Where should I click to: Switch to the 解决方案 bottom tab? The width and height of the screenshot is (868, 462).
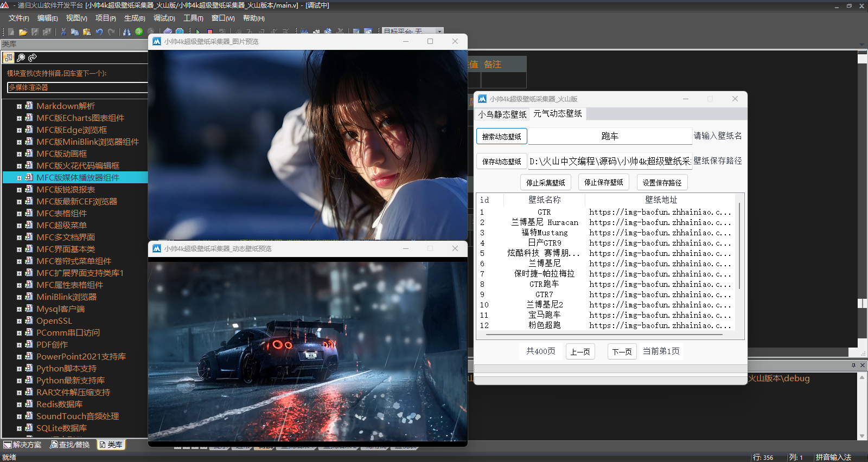pos(23,445)
